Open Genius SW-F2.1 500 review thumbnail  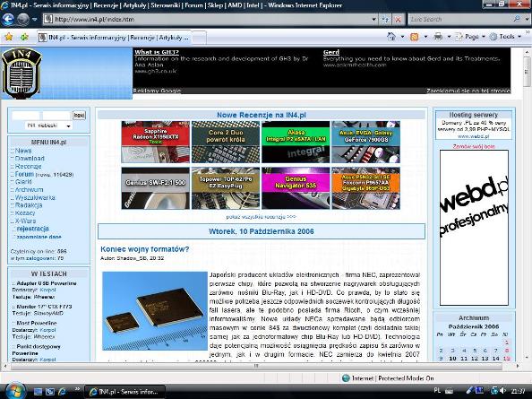[x=156, y=188]
